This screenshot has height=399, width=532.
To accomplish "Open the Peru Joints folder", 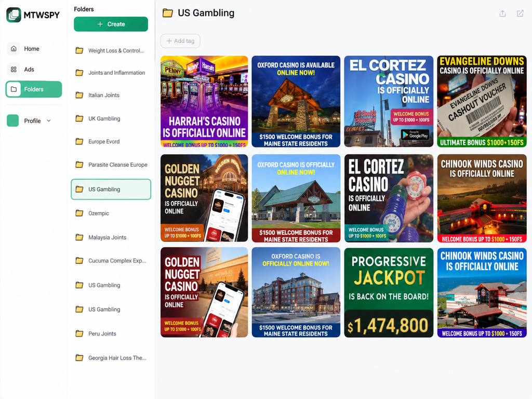I will pos(111,334).
